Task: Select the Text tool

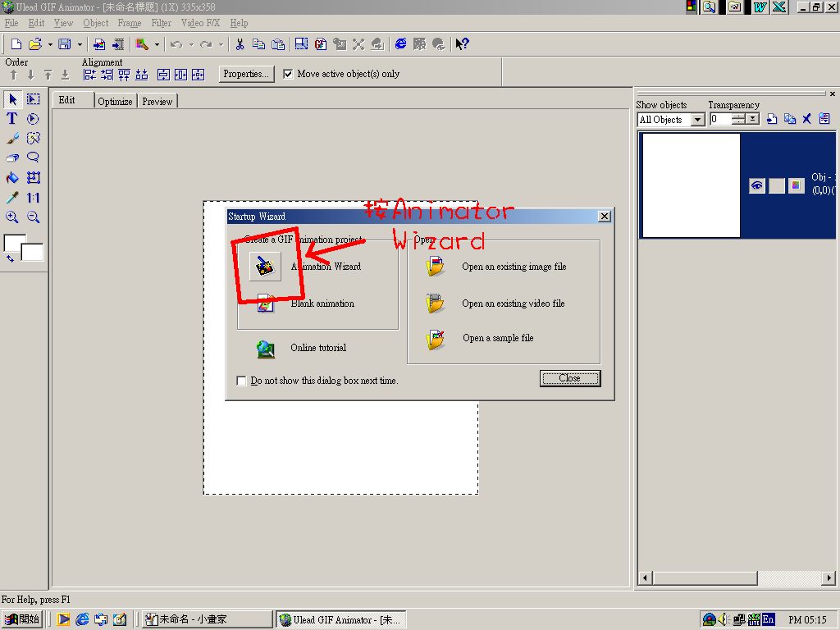Action: (x=12, y=119)
